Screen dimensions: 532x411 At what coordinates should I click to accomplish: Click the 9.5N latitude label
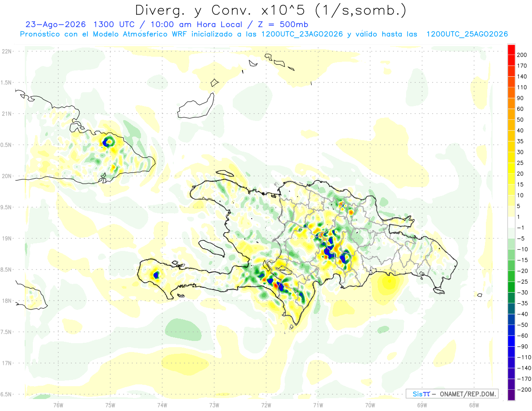point(6,207)
